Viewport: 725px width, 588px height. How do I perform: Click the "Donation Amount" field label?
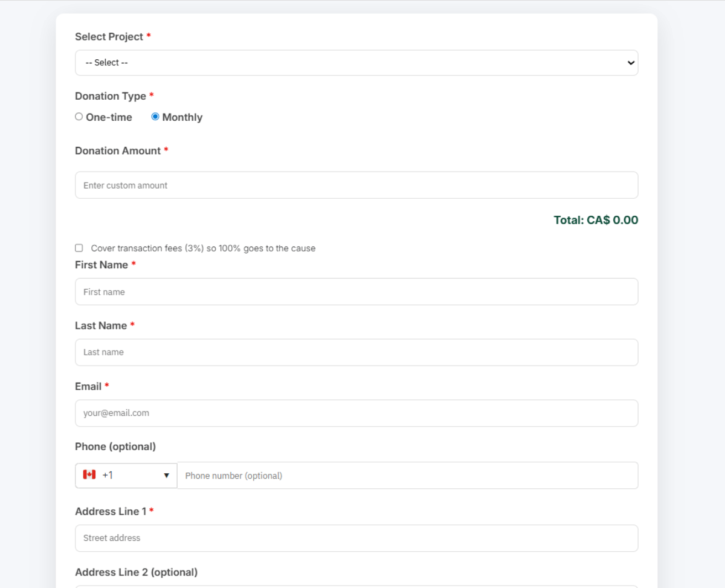pyautogui.click(x=118, y=150)
